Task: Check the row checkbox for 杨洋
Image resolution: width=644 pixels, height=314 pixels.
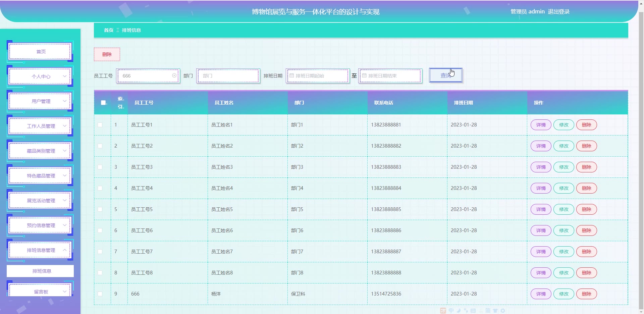Action: (100, 294)
